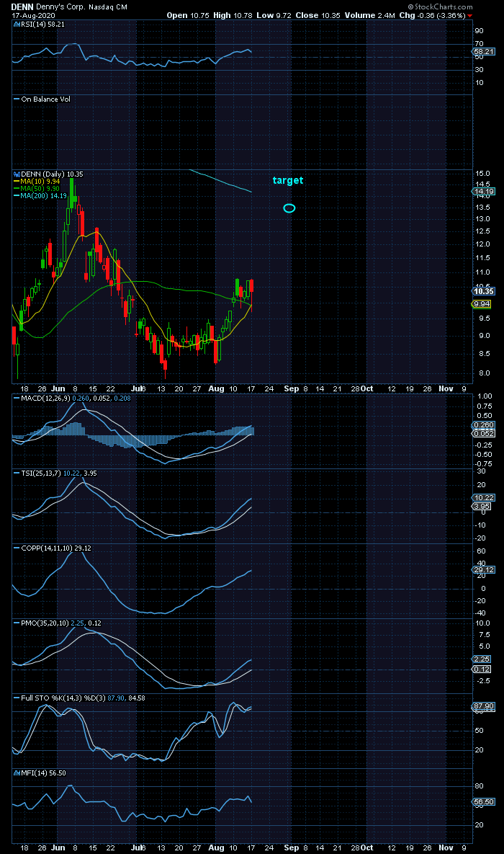Select the Denny's Corp. Nasdaq CM title
504x854 pixels.
(x=81, y=6)
